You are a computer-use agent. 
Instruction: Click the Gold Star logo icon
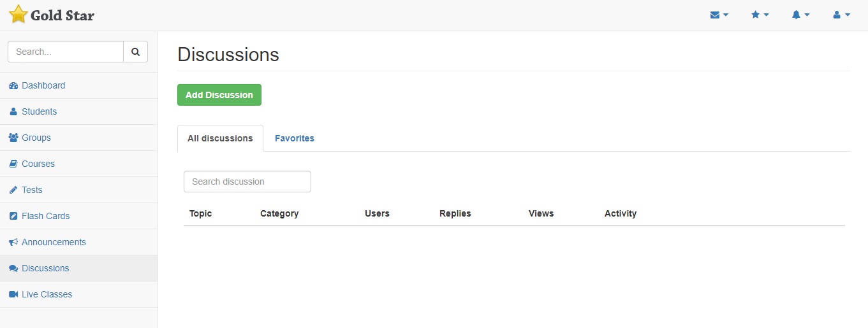tap(18, 15)
